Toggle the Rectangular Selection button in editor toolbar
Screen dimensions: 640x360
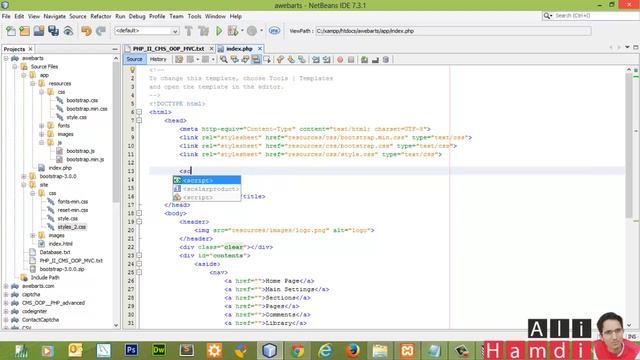[x=267, y=60]
